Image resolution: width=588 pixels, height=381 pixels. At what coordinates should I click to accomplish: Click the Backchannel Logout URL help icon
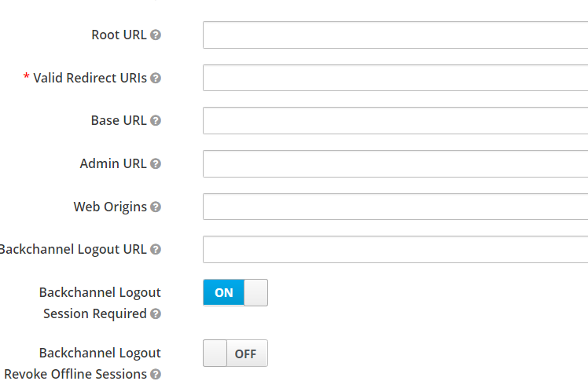156,250
